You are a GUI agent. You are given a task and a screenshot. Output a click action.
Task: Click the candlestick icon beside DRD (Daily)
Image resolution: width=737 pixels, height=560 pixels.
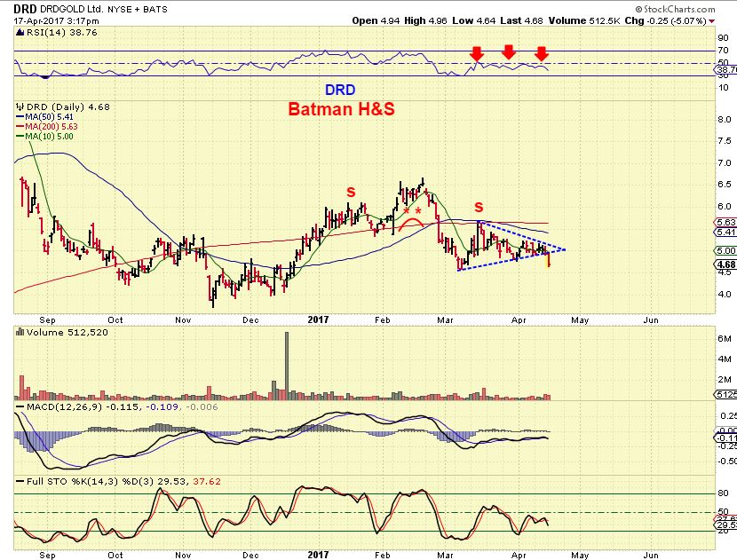coord(20,106)
